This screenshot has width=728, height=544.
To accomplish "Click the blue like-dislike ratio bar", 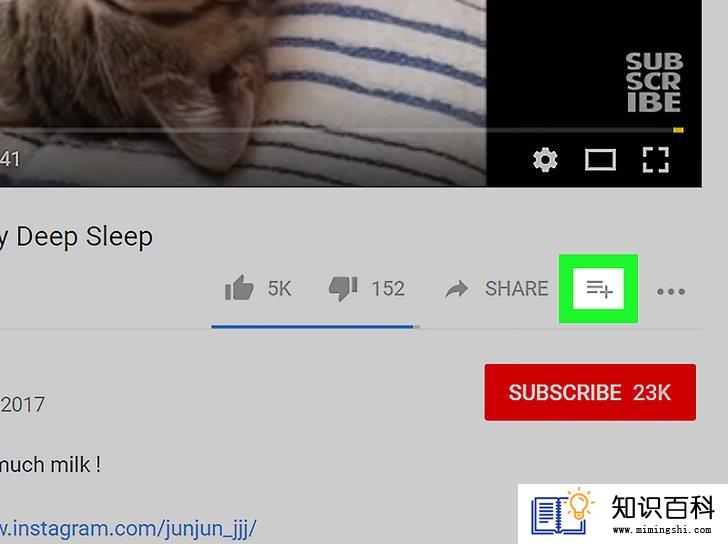I will tap(315, 327).
